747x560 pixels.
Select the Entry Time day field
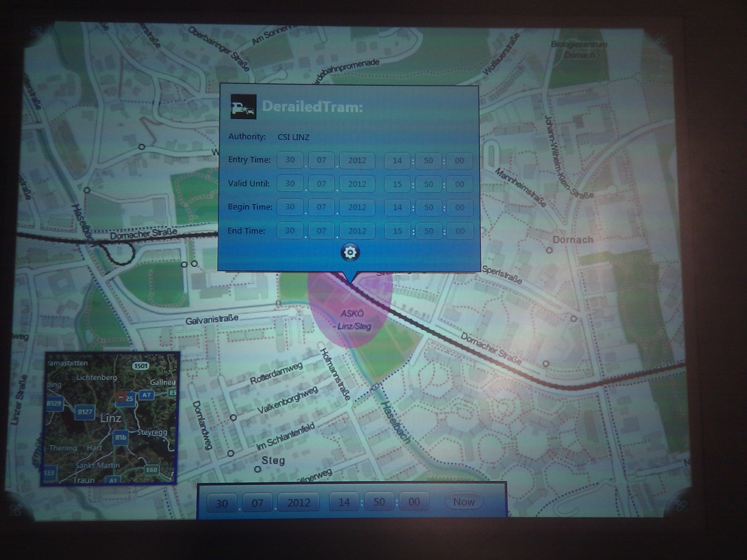pyautogui.click(x=290, y=160)
